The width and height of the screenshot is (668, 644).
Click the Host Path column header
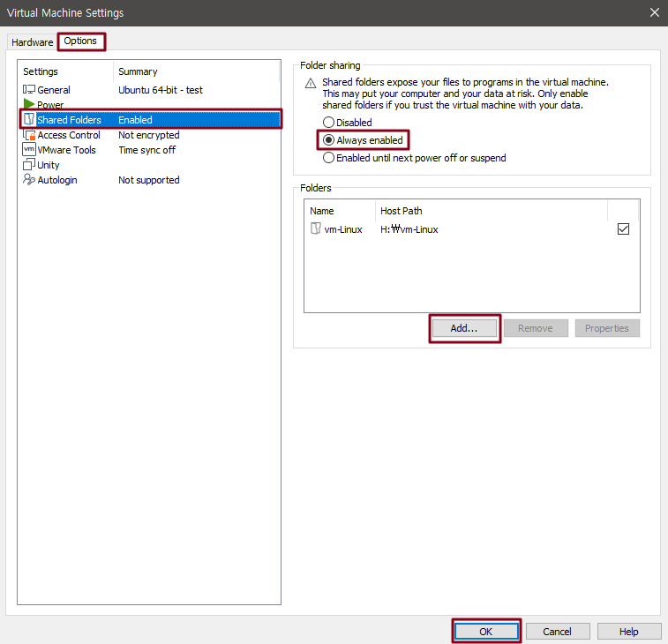click(x=492, y=211)
